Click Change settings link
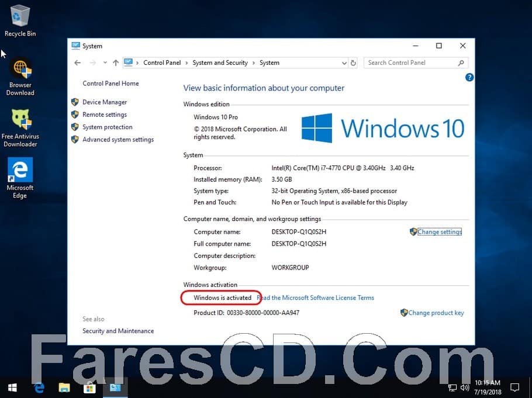This screenshot has width=532, height=398. pos(440,232)
